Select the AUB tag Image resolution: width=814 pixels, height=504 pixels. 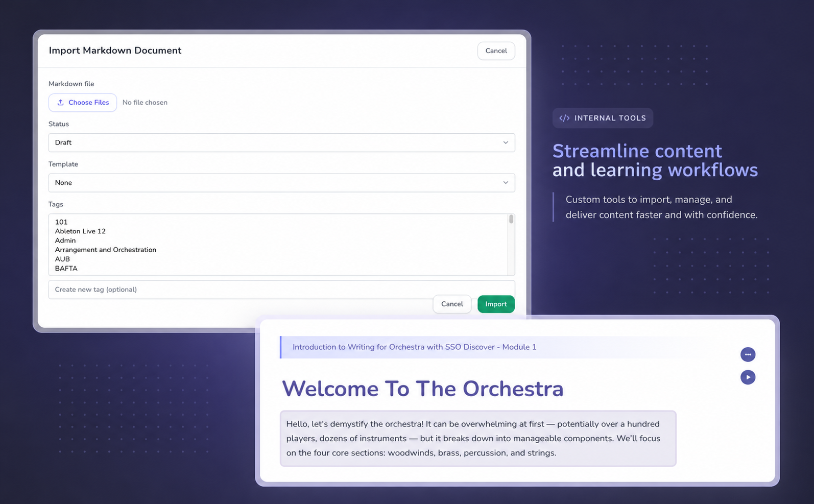(62, 259)
